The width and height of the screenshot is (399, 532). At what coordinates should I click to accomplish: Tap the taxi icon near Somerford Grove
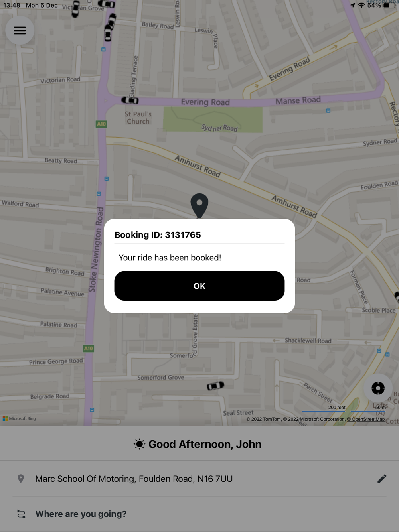tap(215, 386)
